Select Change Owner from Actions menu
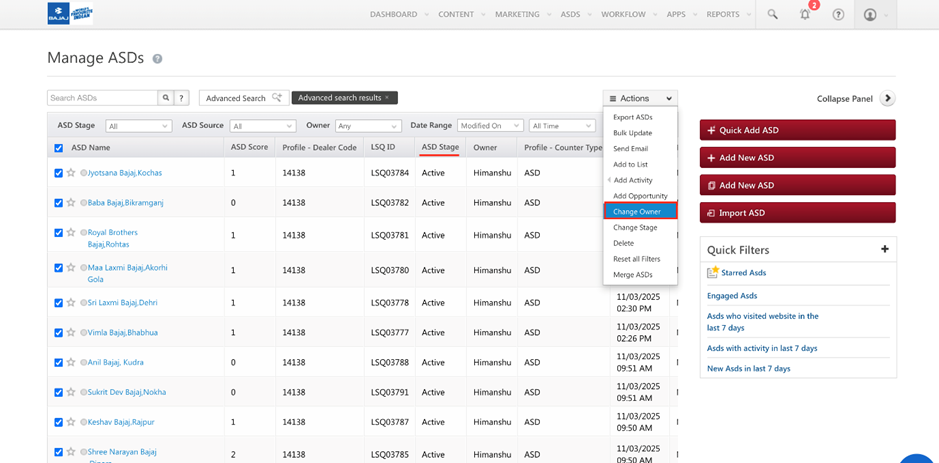This screenshot has width=939, height=463. click(639, 211)
